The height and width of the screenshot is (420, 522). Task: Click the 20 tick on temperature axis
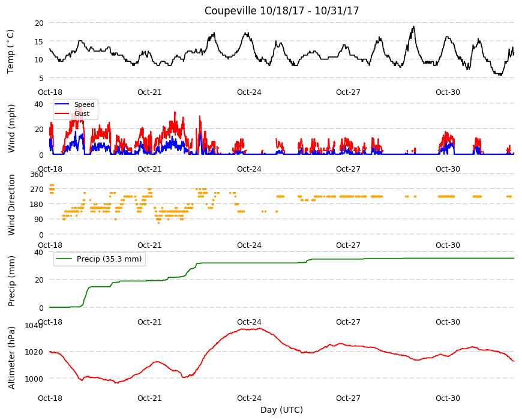(x=39, y=23)
